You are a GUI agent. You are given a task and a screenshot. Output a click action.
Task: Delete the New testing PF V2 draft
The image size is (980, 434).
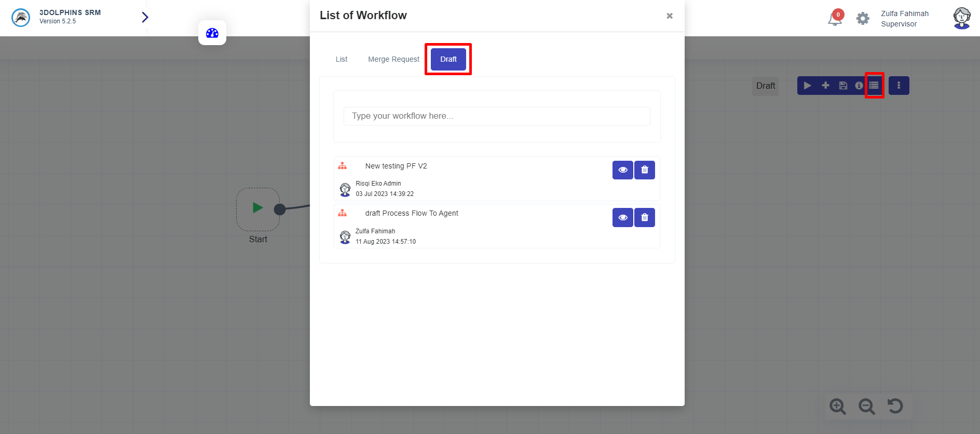pos(644,170)
